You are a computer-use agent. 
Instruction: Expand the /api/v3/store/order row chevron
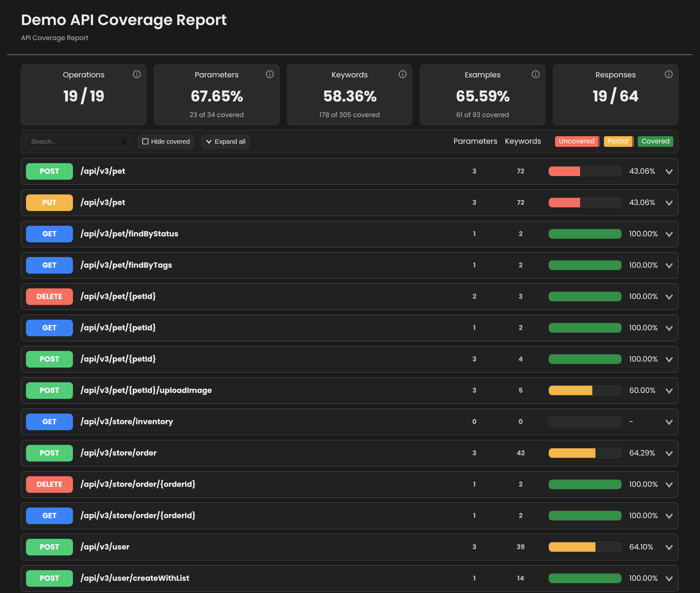pyautogui.click(x=669, y=453)
